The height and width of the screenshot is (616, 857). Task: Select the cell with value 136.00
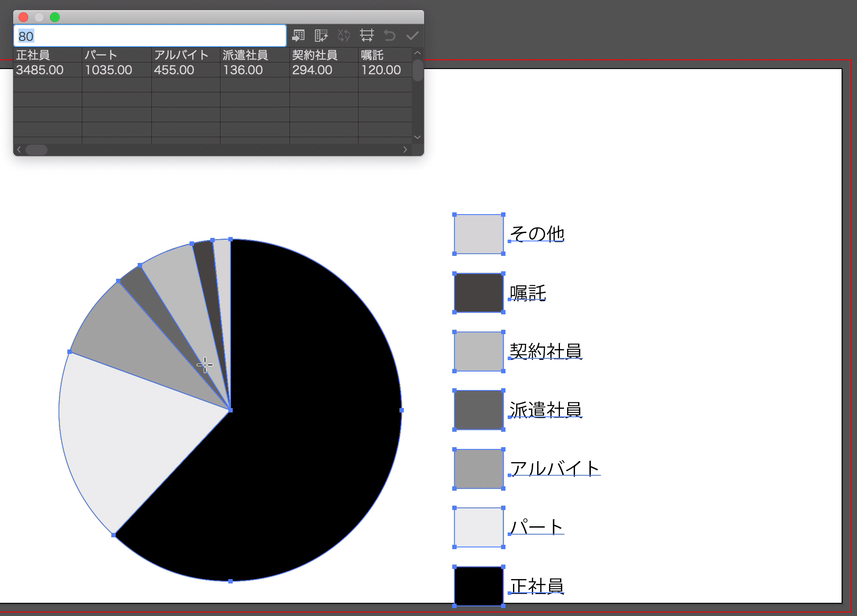(x=255, y=70)
